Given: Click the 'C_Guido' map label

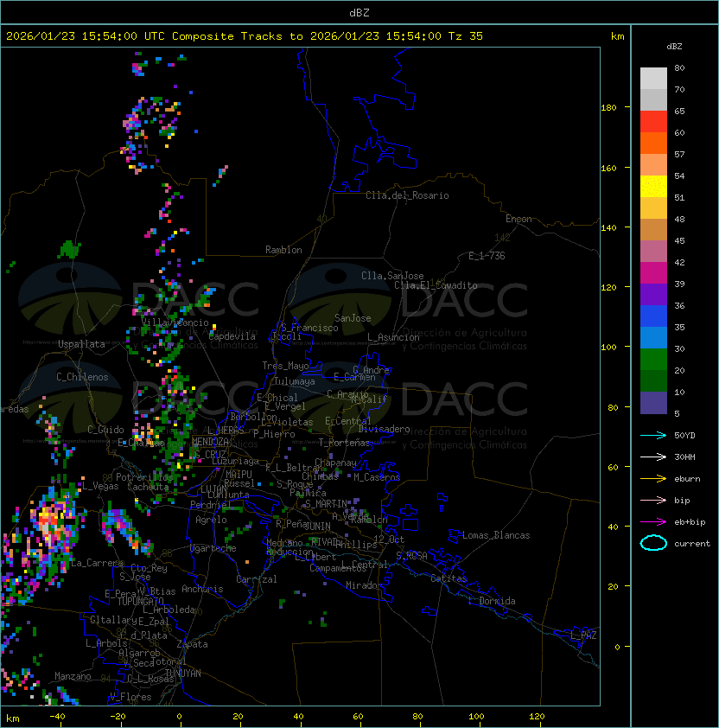Looking at the screenshot, I should point(105,430).
